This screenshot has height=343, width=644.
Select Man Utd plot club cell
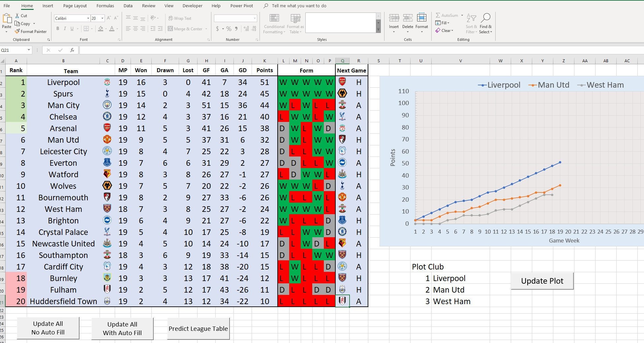460,290
